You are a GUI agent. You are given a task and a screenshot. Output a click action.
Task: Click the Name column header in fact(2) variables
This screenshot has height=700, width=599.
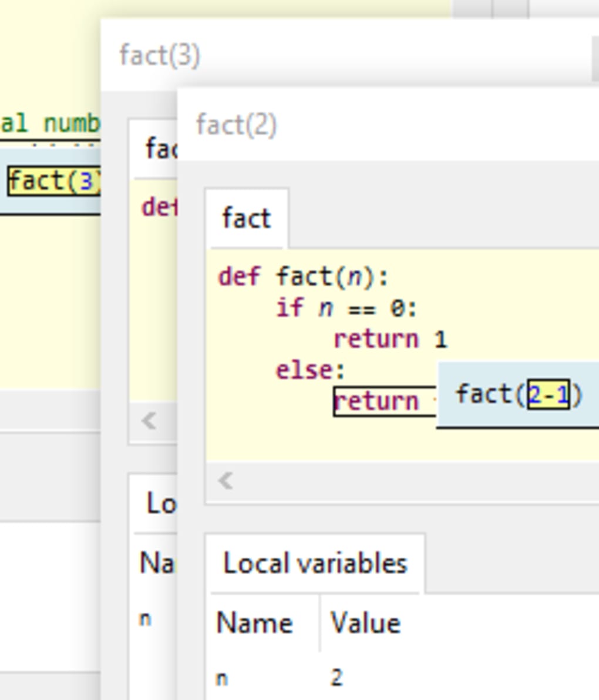point(254,623)
